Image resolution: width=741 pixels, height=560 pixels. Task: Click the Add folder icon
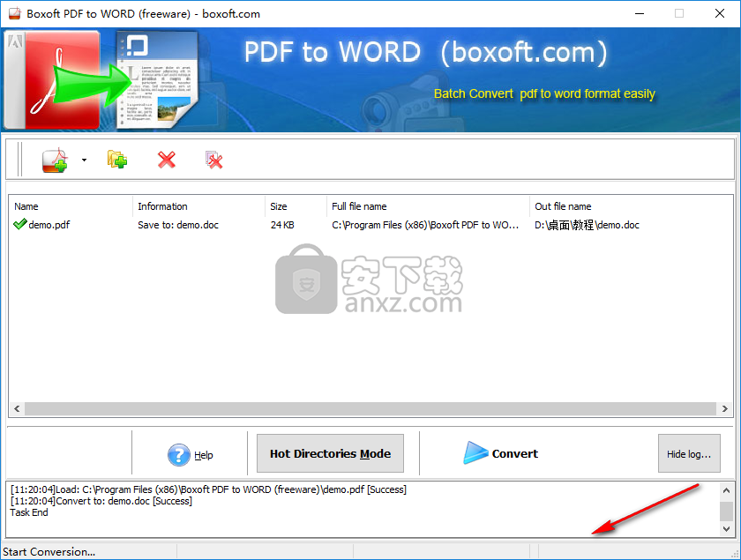point(116,160)
